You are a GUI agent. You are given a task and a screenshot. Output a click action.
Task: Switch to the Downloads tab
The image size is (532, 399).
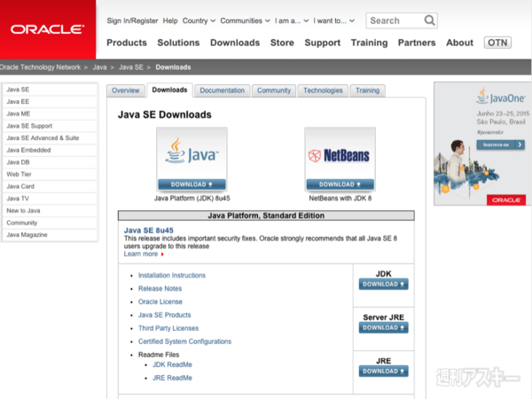click(169, 90)
